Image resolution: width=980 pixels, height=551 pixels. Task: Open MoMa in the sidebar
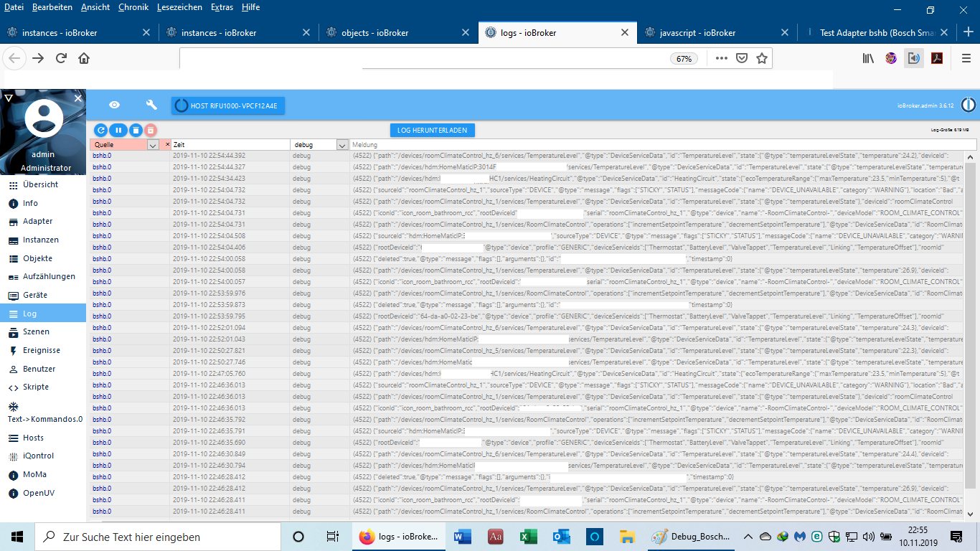pyautogui.click(x=43, y=474)
